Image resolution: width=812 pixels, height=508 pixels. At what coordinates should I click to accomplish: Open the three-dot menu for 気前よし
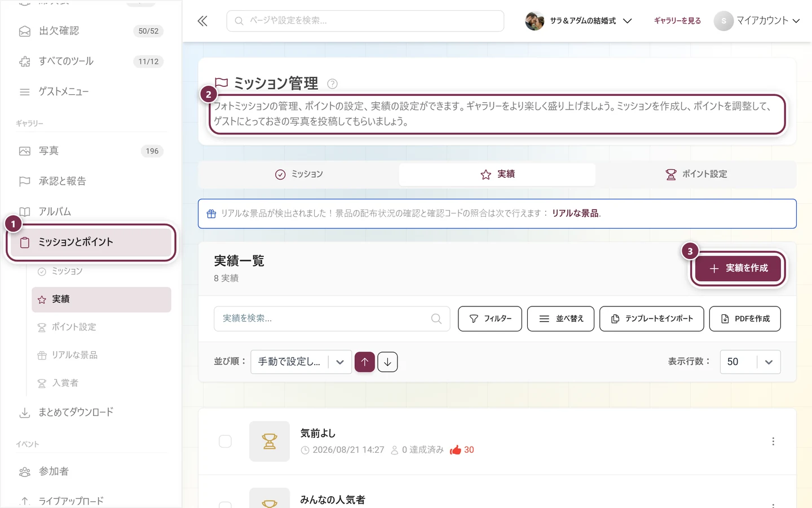tap(773, 441)
